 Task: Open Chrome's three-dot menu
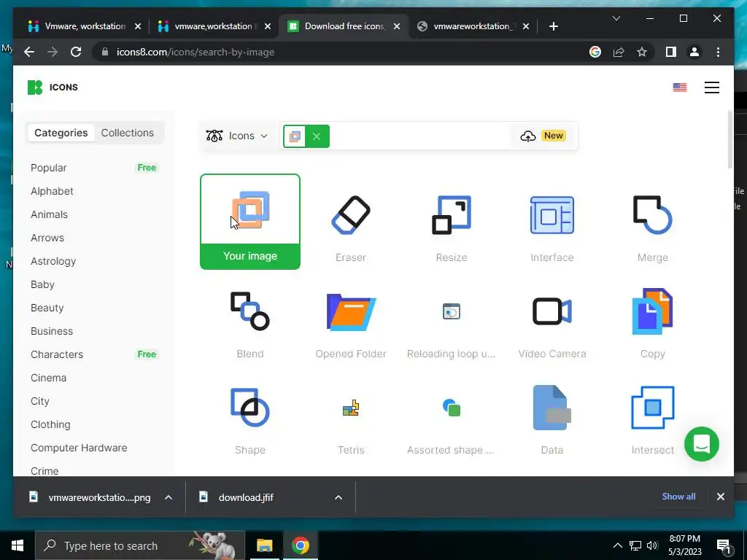pyautogui.click(x=718, y=52)
